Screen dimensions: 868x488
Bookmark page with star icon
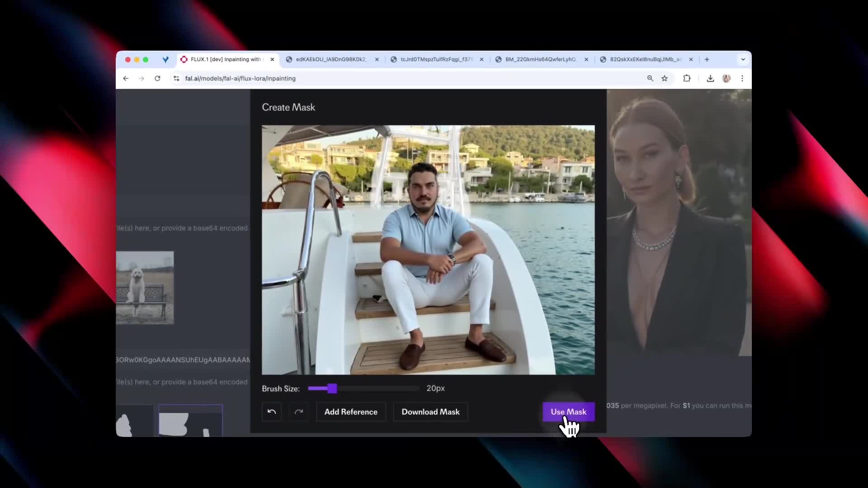click(665, 78)
